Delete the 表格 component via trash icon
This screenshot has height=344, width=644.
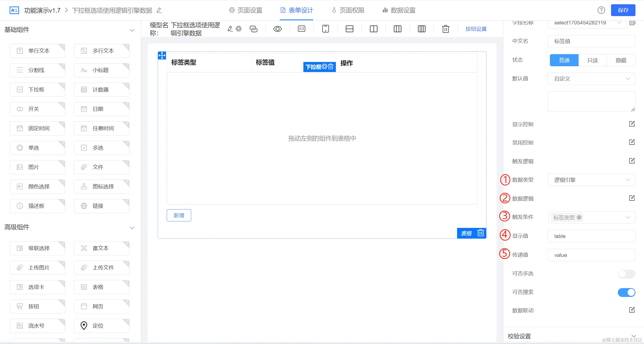pos(480,233)
